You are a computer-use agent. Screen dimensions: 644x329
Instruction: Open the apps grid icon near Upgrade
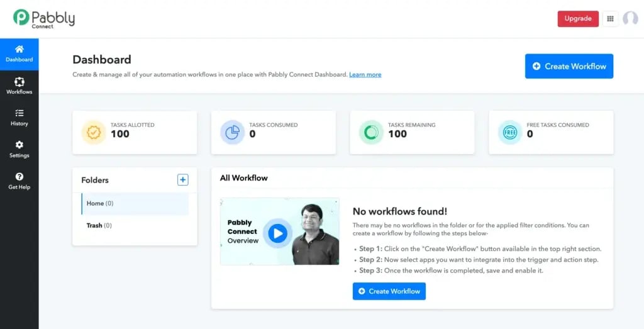pyautogui.click(x=610, y=19)
